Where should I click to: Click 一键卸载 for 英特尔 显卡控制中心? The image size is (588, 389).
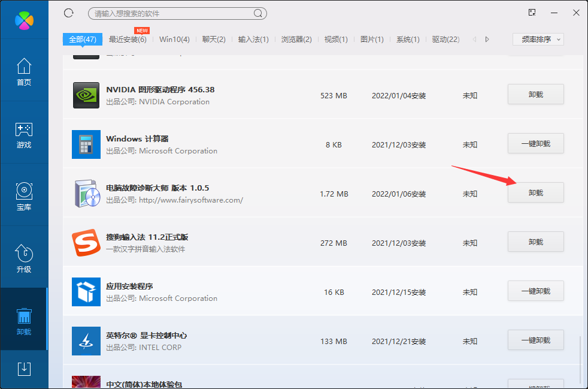pos(536,340)
